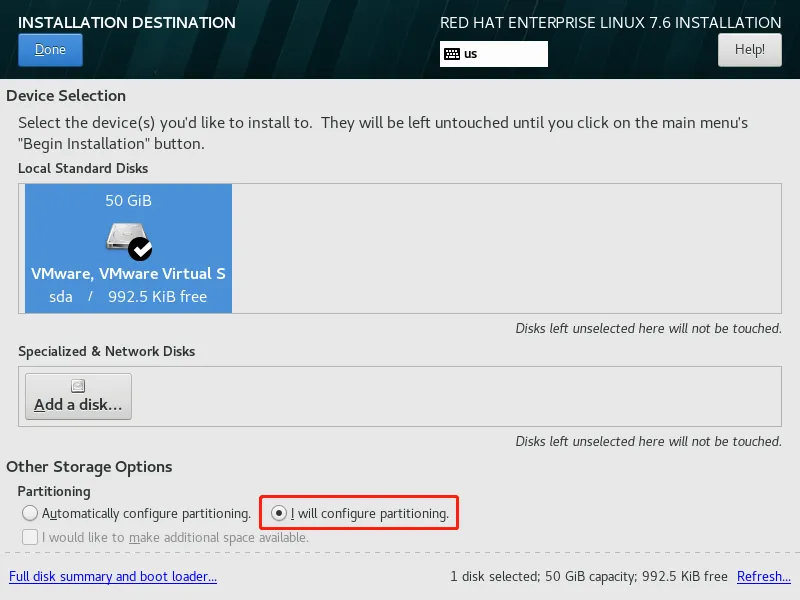Click the Done button
This screenshot has width=800, height=600.
coord(50,49)
